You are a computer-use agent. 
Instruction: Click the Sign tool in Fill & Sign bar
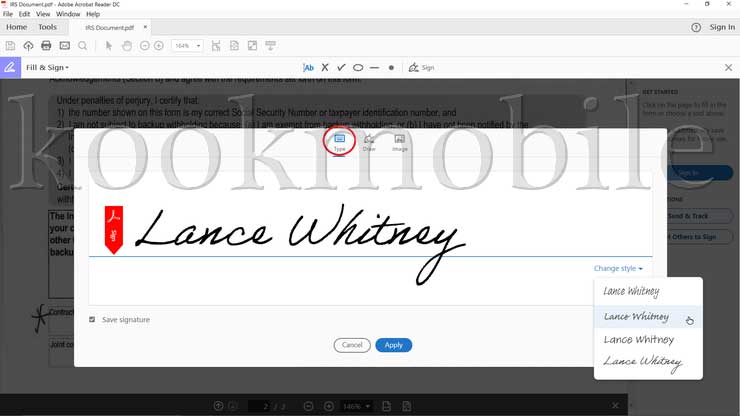pyautogui.click(x=421, y=68)
